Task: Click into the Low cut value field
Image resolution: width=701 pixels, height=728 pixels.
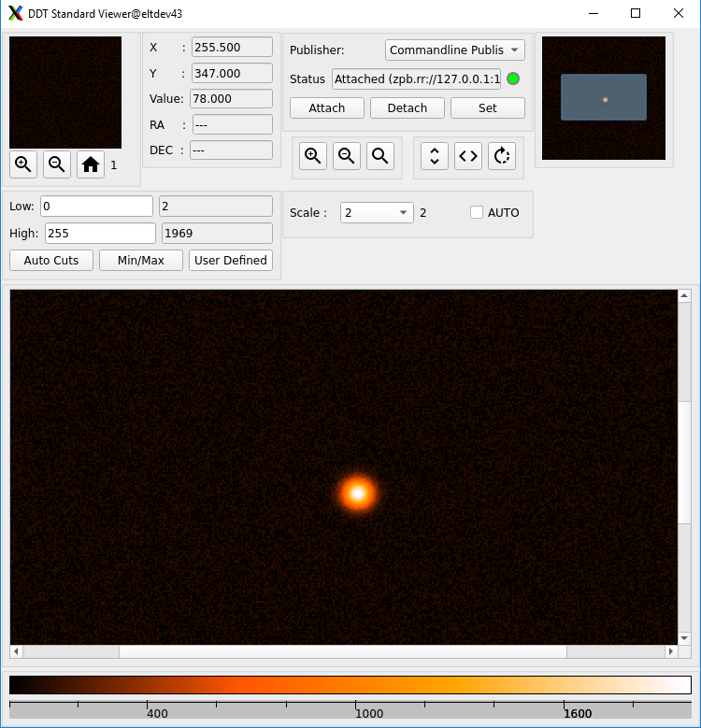Action: 96,207
